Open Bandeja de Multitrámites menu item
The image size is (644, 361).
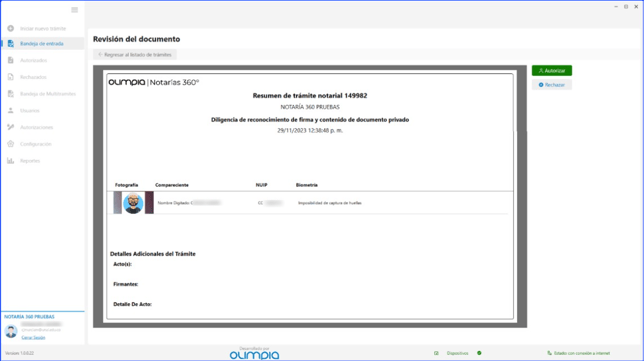43,94
